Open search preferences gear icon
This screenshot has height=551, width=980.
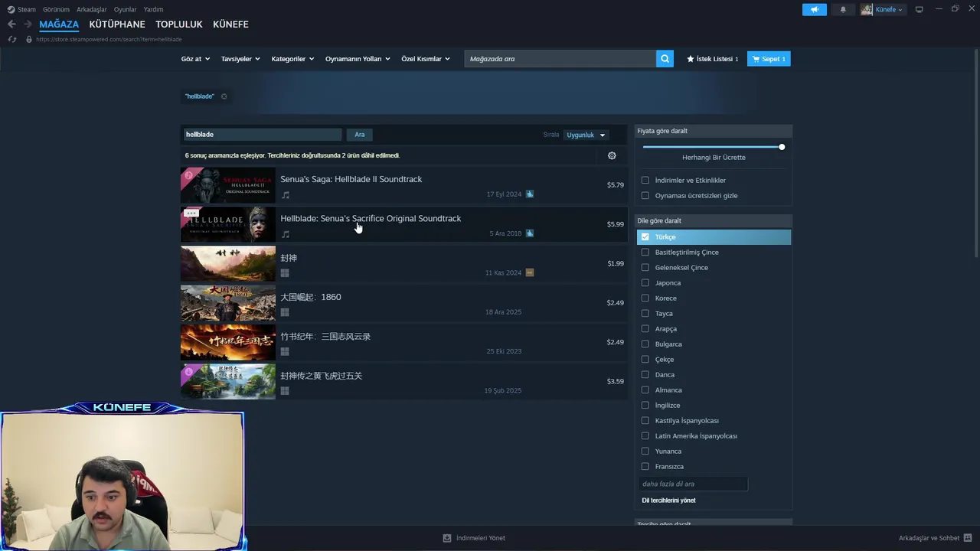tap(612, 155)
